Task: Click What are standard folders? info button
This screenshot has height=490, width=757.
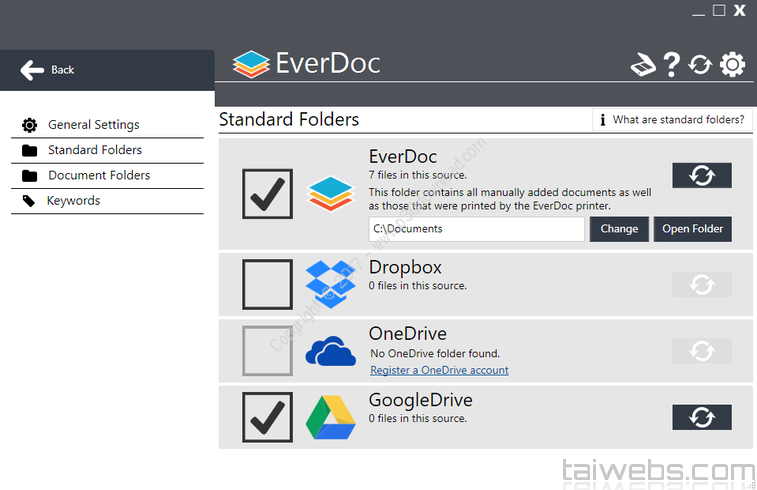Action: pos(672,120)
